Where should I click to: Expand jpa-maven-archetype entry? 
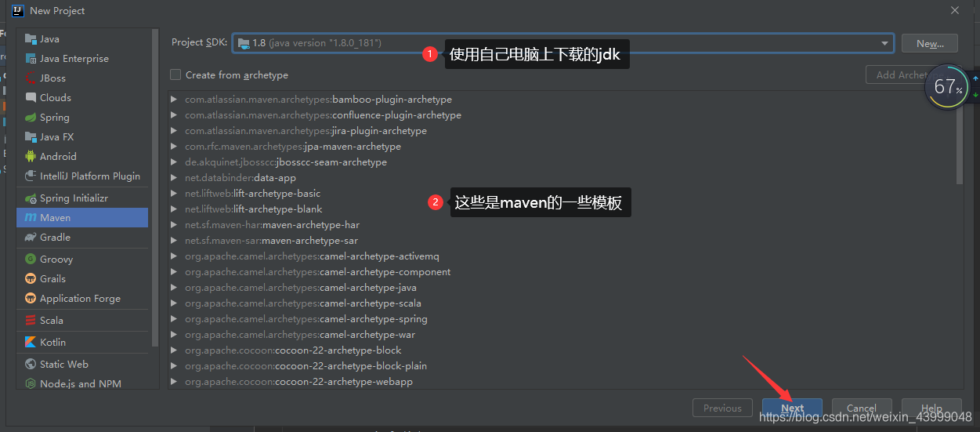[x=174, y=147]
